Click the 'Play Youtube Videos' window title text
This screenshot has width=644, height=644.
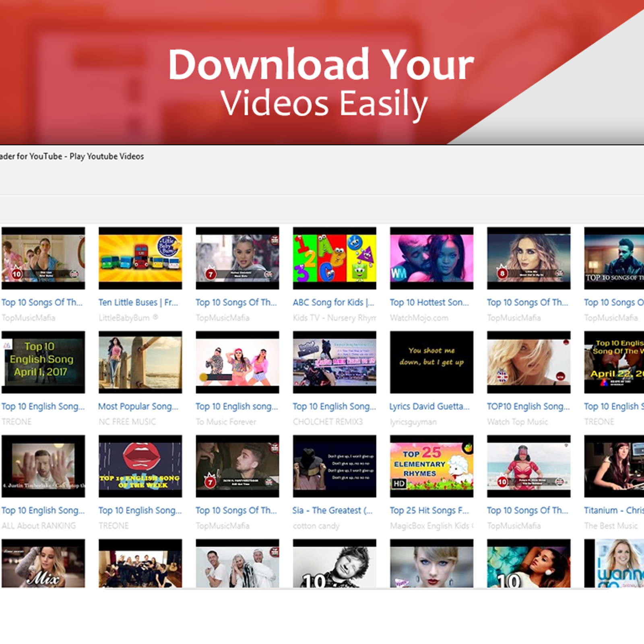tap(107, 156)
